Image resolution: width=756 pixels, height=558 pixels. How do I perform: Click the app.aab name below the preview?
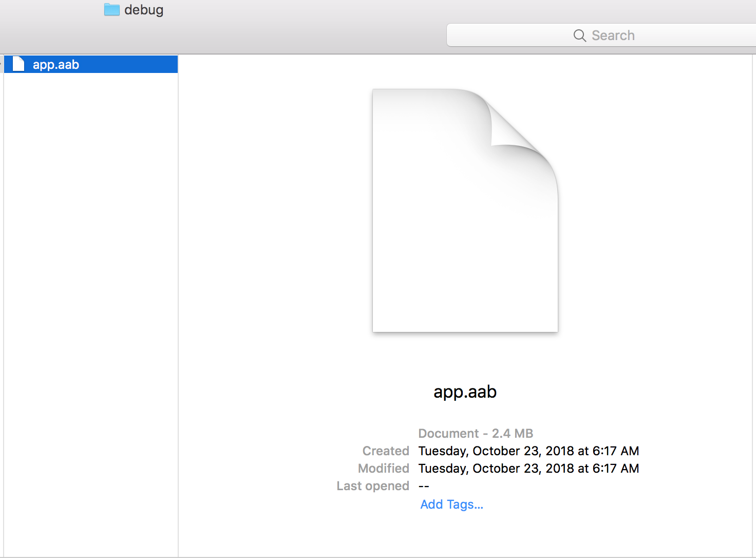pyautogui.click(x=465, y=392)
